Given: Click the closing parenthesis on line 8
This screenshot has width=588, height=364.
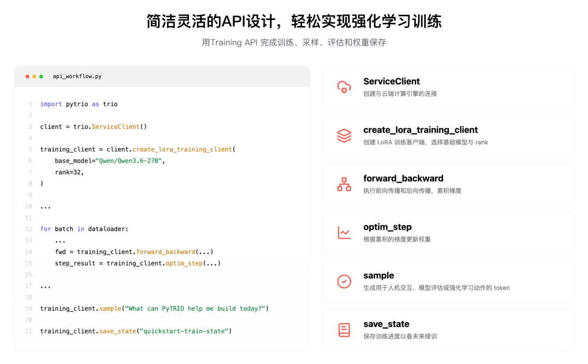Looking at the screenshot, I should [x=41, y=184].
